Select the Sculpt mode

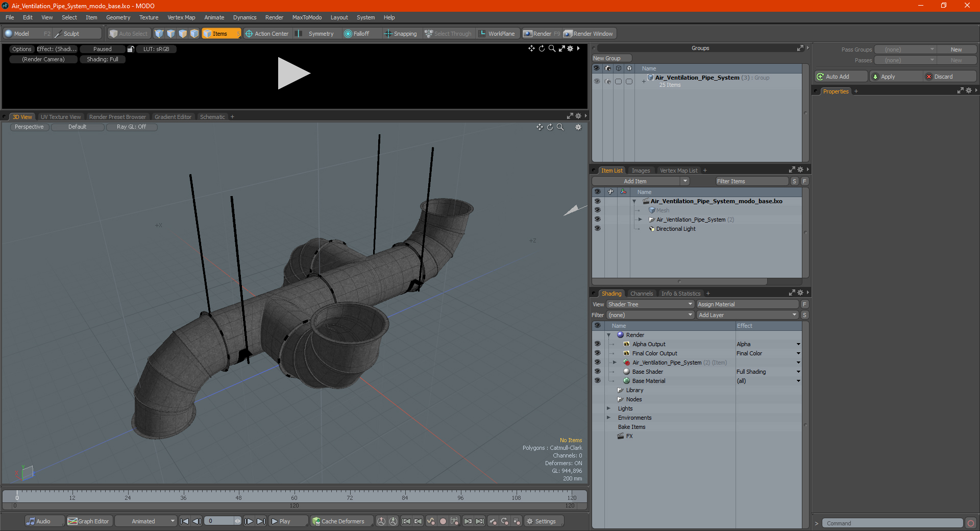[x=77, y=34]
